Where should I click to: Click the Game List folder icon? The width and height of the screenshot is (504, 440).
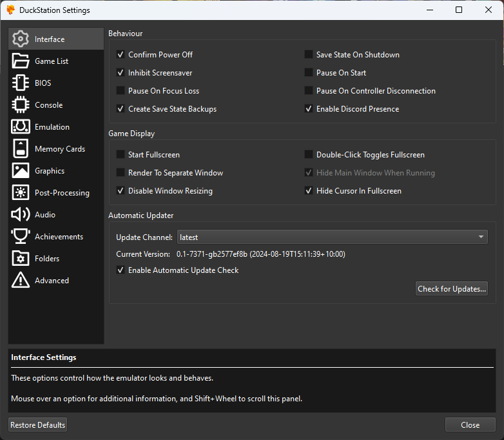(x=21, y=61)
